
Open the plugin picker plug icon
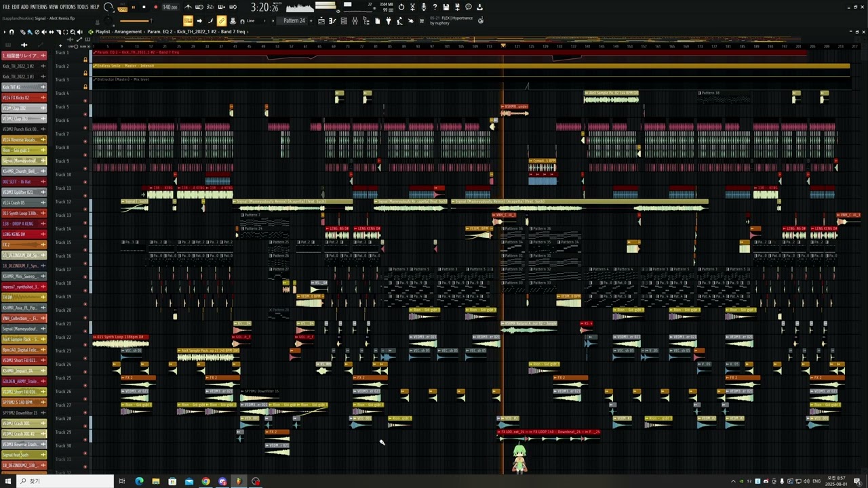pos(389,21)
